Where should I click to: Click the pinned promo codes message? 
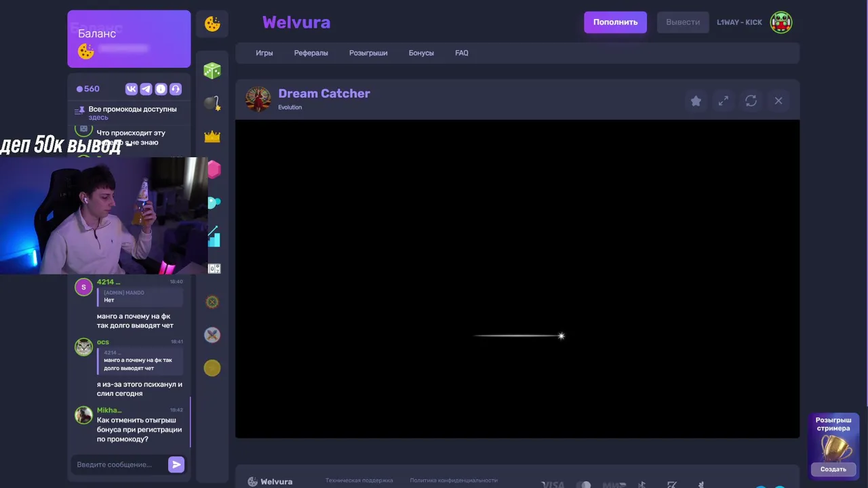click(129, 113)
